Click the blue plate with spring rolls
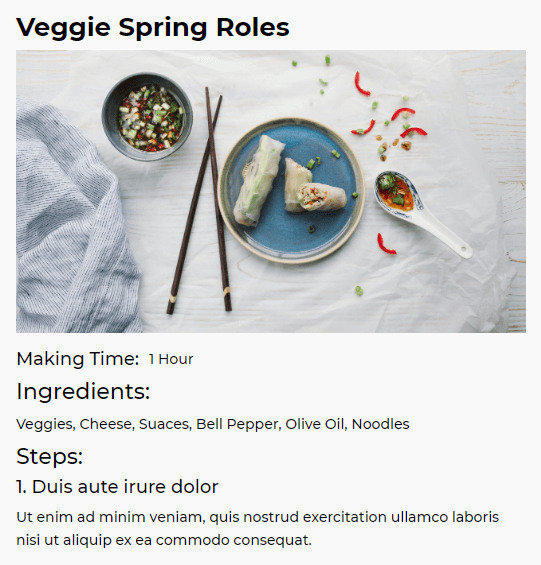The width and height of the screenshot is (541, 565). click(291, 190)
